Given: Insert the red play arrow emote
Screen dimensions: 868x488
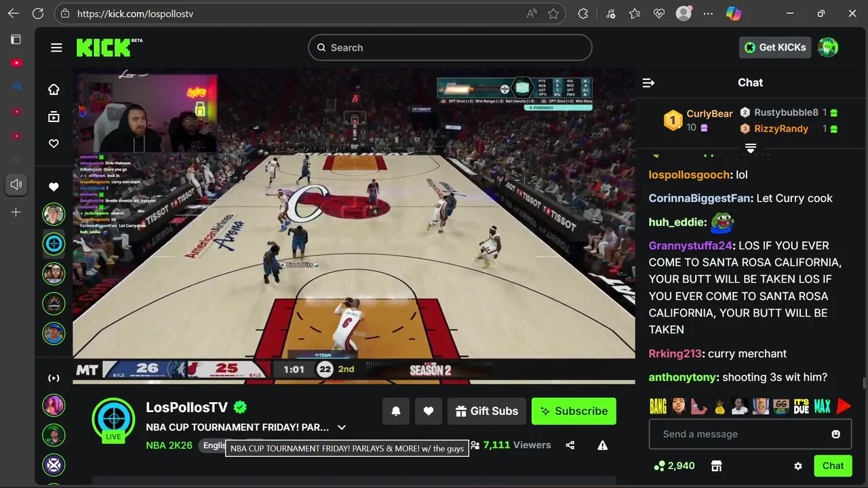Looking at the screenshot, I should point(843,406).
